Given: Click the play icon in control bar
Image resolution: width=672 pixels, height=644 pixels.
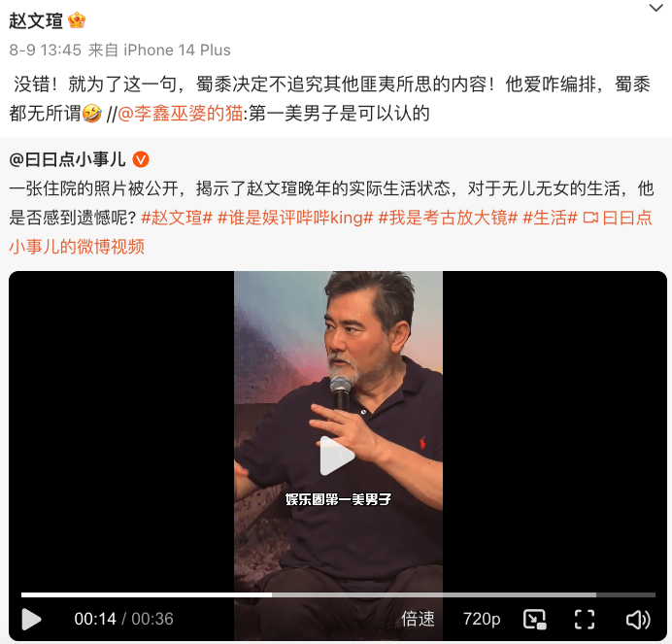Looking at the screenshot, I should click(x=31, y=619).
